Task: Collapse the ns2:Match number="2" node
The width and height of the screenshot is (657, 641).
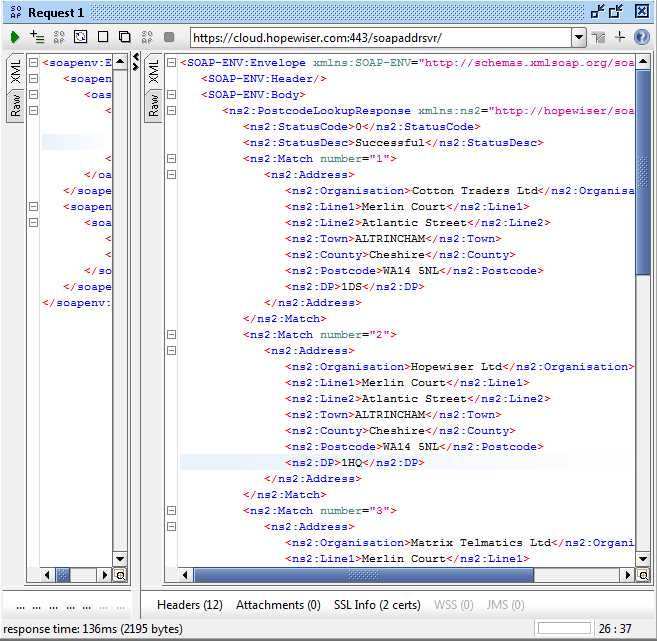Action: pyautogui.click(x=171, y=335)
